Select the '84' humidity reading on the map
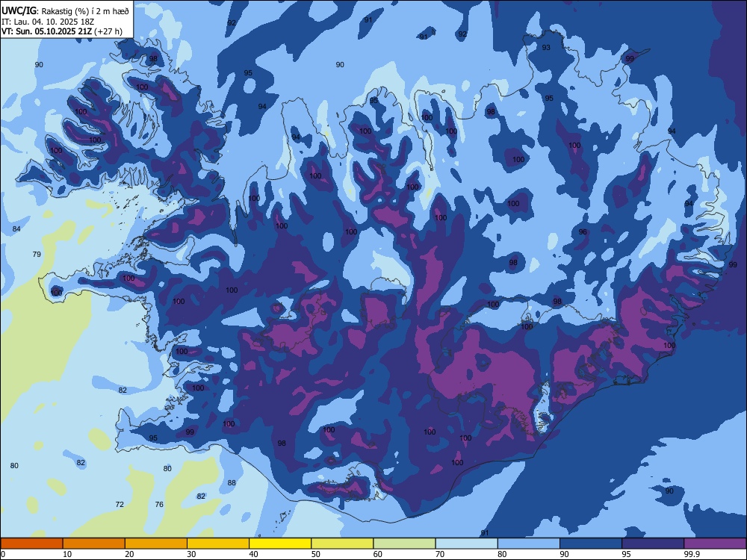Viewport: 747px width, 560px height. [16, 229]
